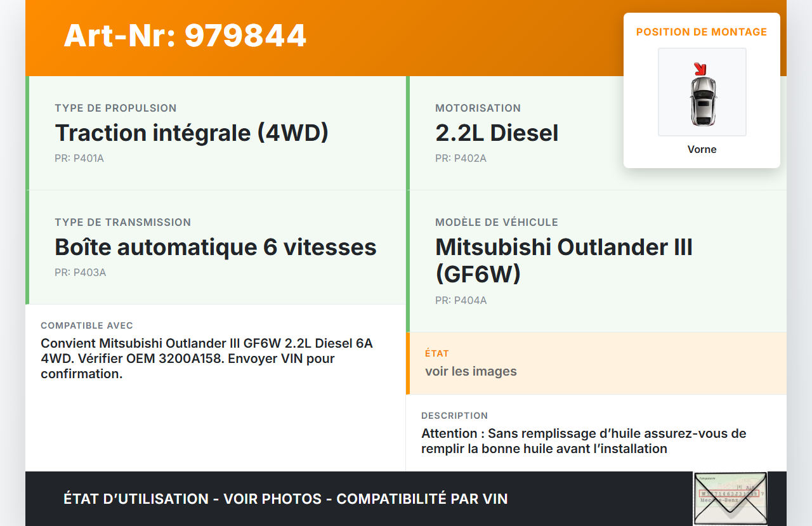Select the '2.2L Diesel' value
This screenshot has width=812, height=526.
[x=497, y=133]
